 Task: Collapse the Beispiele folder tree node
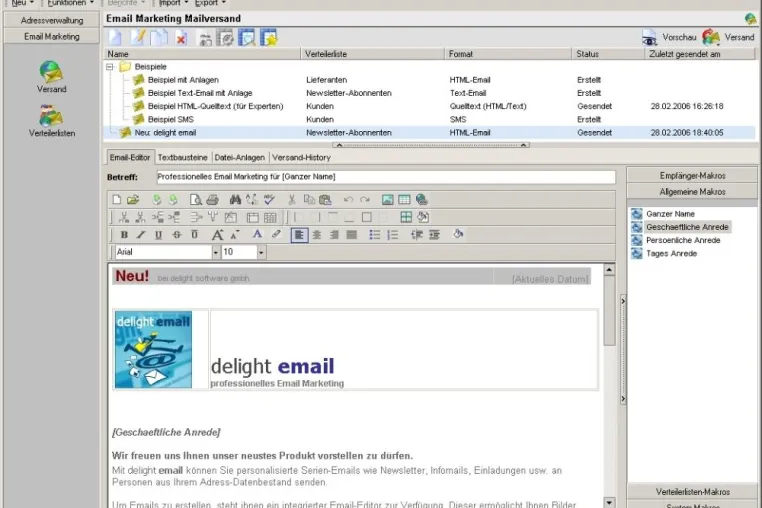pos(110,67)
